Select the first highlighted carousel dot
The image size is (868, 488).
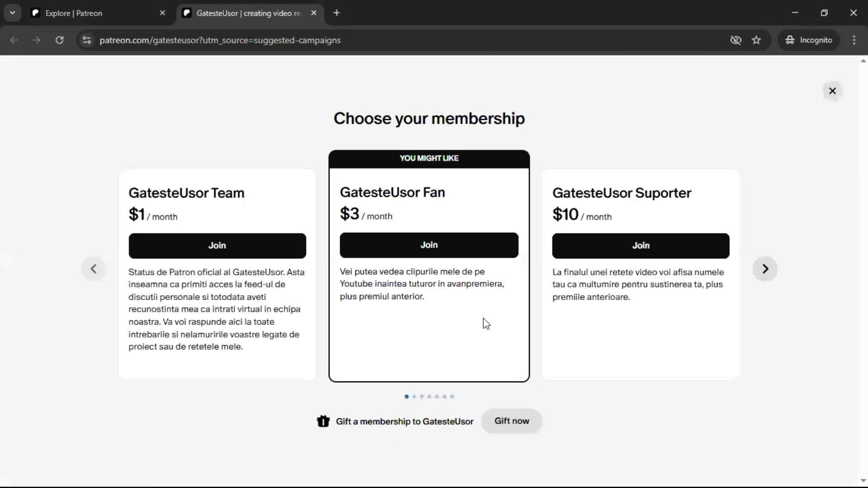[406, 397]
